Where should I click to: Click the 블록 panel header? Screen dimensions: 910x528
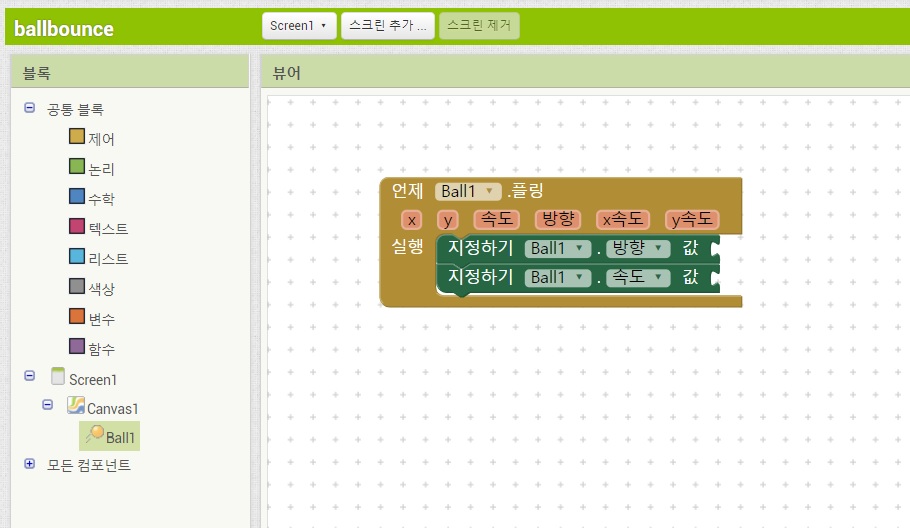[37, 73]
